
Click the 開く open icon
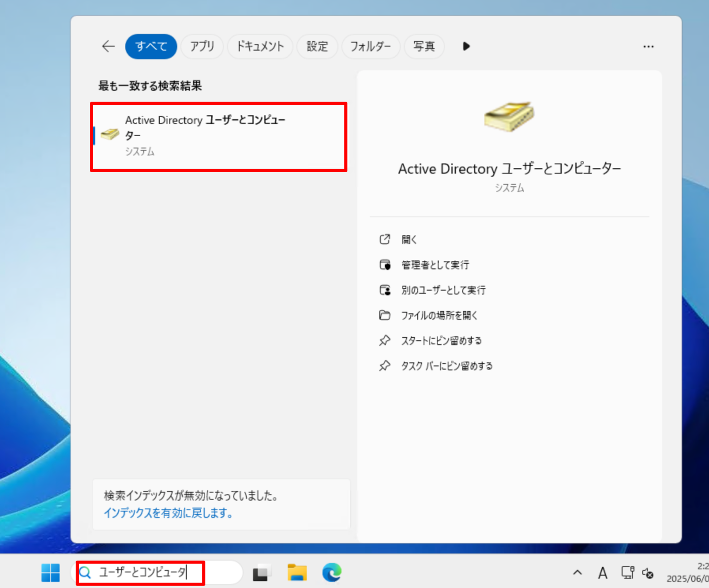[385, 239]
